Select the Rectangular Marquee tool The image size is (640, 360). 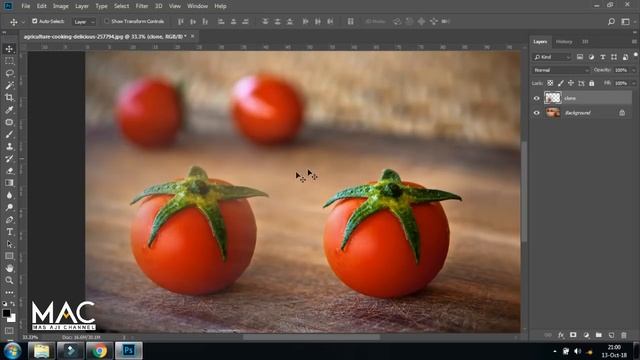point(9,61)
